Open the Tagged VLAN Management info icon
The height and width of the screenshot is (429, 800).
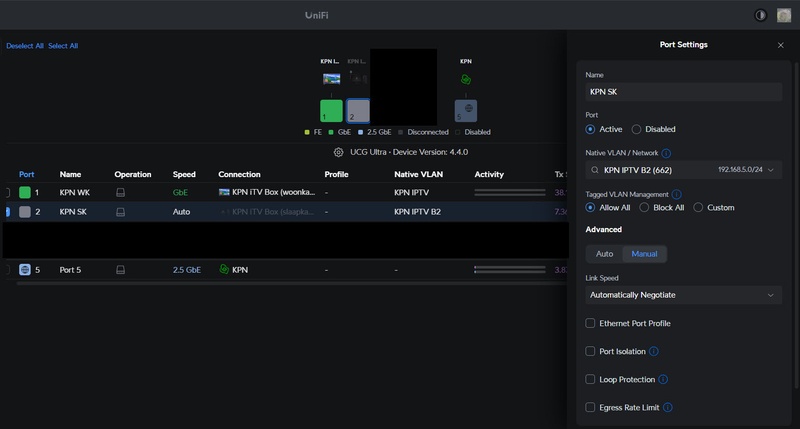(677, 194)
